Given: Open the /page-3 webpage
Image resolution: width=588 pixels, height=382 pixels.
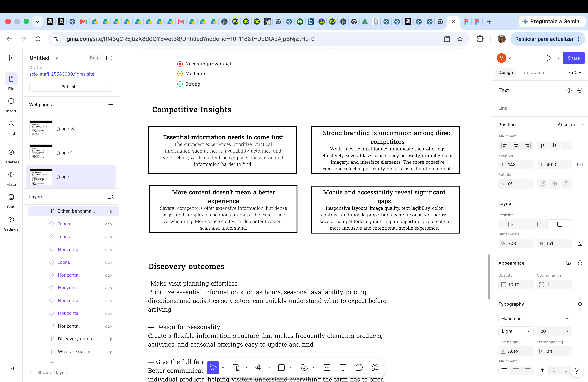Looking at the screenshot, I should point(71,129).
